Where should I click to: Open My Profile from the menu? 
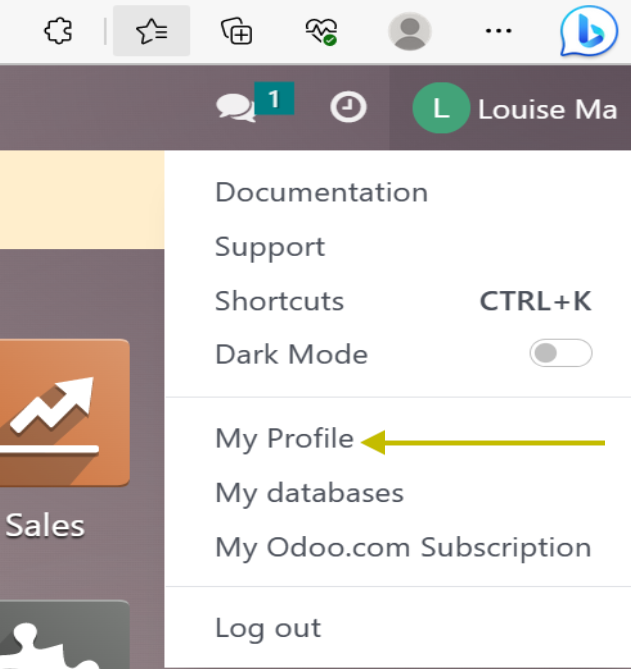(284, 439)
